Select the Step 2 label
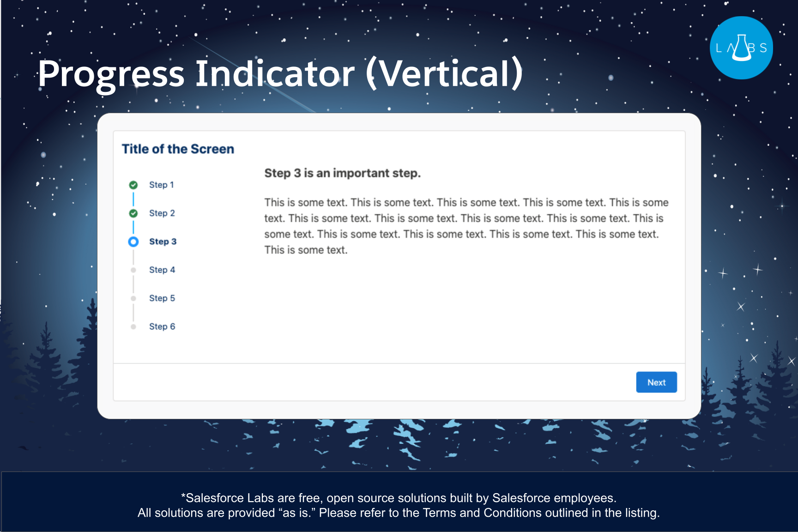 [162, 213]
